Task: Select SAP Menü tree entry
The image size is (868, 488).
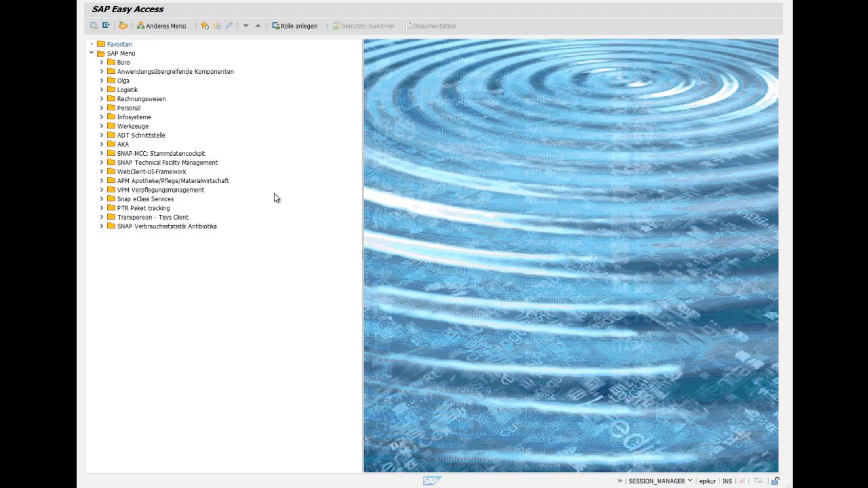Action: tap(121, 54)
